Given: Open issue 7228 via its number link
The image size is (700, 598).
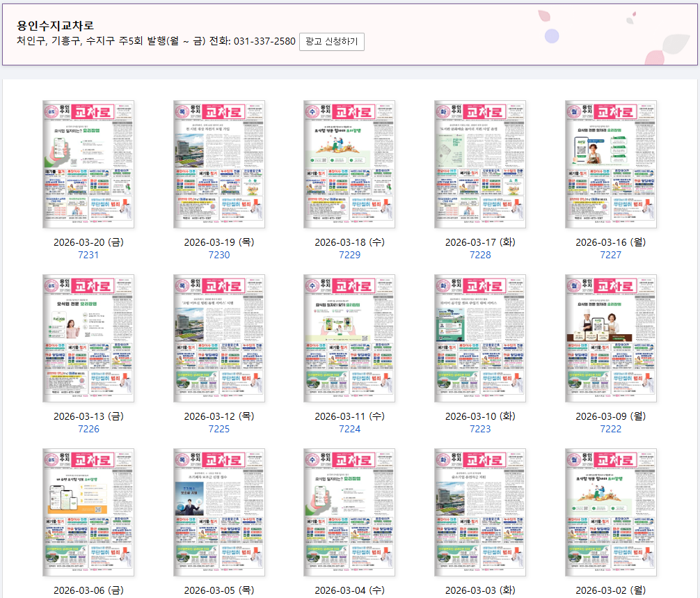Looking at the screenshot, I should (x=480, y=255).
